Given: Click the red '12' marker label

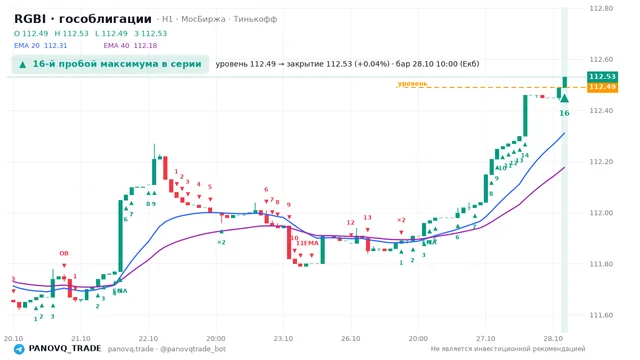Looking at the screenshot, I should (351, 222).
